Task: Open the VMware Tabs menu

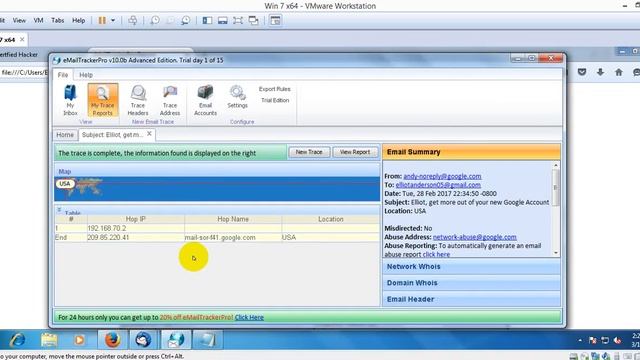Action: (58, 20)
